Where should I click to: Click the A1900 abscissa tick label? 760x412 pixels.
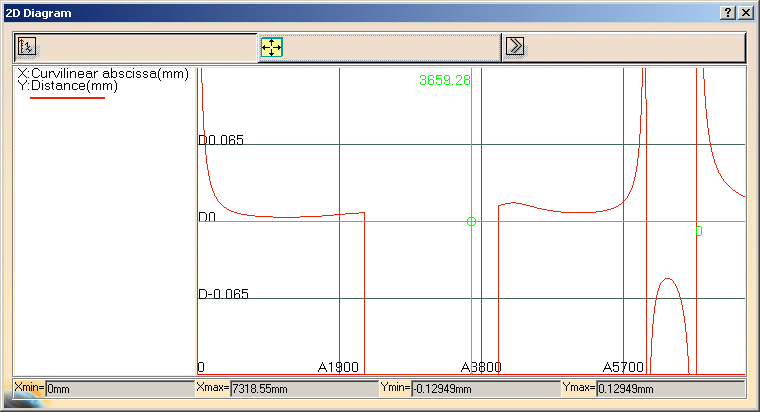pos(338,367)
